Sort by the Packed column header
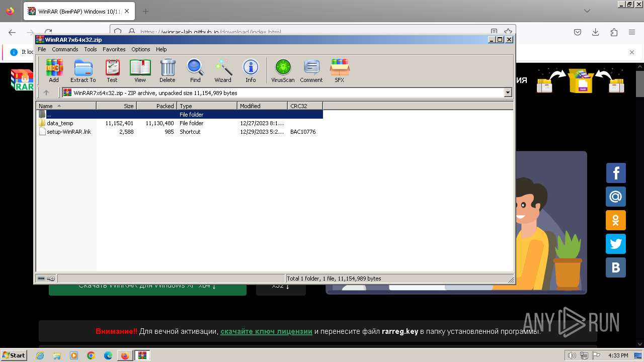This screenshot has height=362, width=644. click(157, 106)
